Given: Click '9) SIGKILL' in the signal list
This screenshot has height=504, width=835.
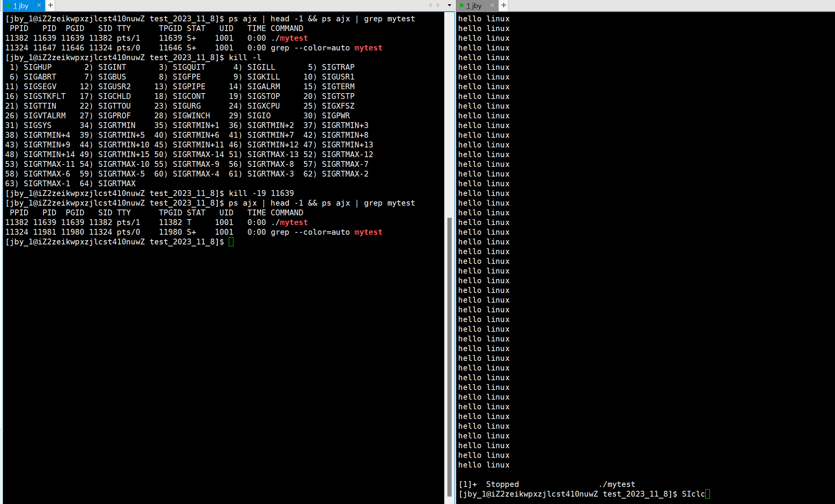Looking at the screenshot, I should tap(256, 77).
